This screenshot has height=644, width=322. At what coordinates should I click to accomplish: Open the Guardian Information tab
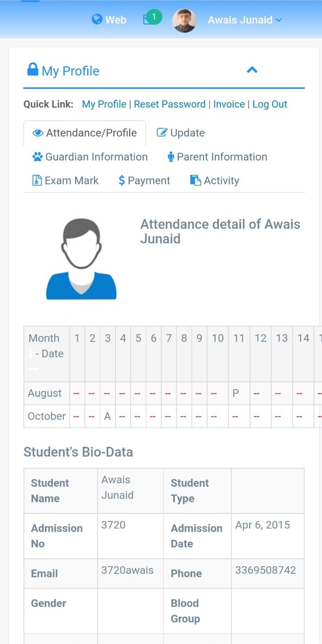(90, 157)
